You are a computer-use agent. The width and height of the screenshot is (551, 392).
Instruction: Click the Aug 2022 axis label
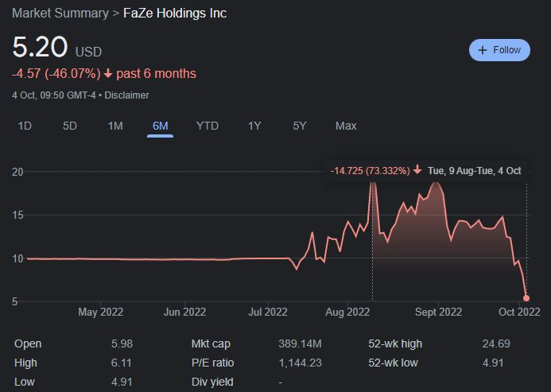[347, 312]
